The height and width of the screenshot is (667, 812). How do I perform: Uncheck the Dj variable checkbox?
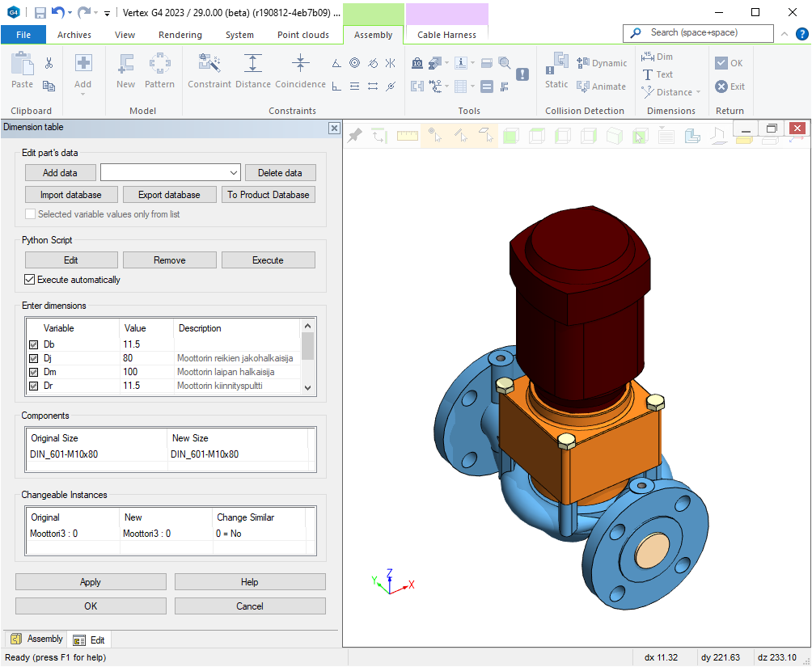[33, 358]
